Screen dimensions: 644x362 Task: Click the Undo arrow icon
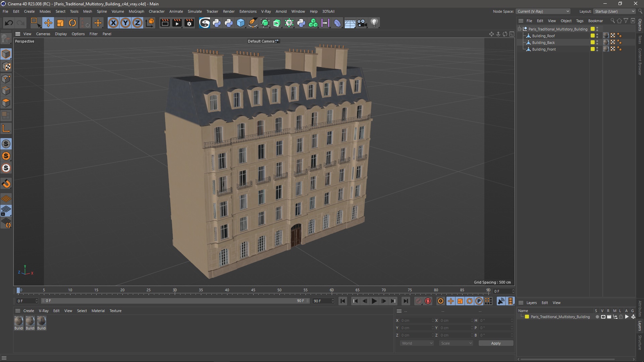9,23
